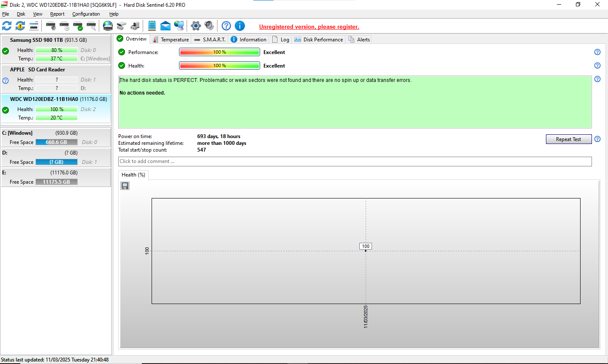Click the blue info circle toolbar icon
The height and width of the screenshot is (364, 608).
pos(240,26)
